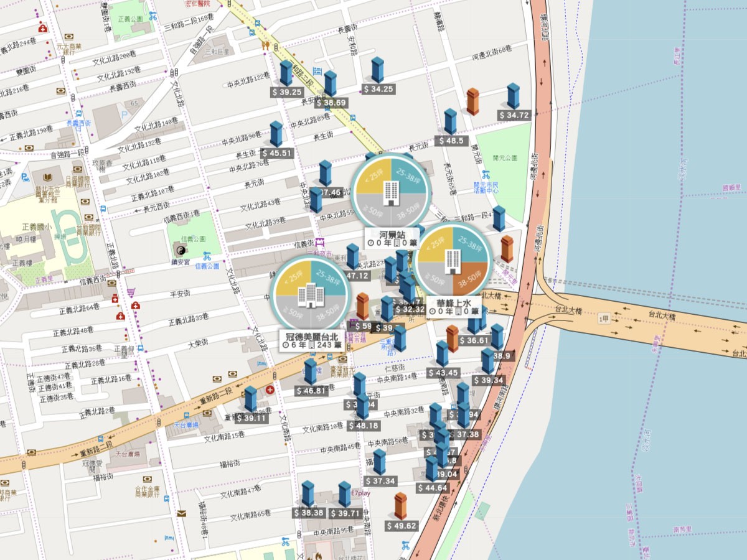Click the $32.32 price label
The width and height of the screenshot is (747, 560).
(410, 309)
